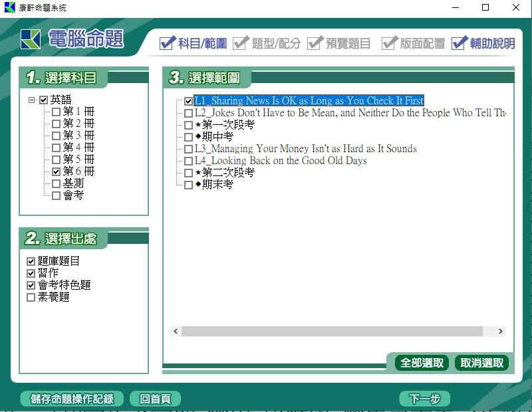Uncheck the 習作 source checkbox
Screen dimensions: 532x412
[31, 273]
